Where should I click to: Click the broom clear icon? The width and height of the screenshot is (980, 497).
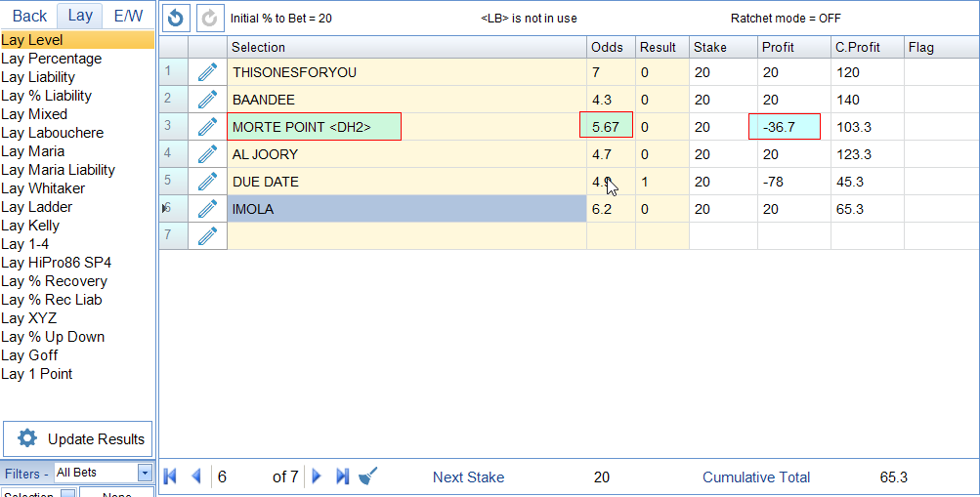[x=368, y=476]
